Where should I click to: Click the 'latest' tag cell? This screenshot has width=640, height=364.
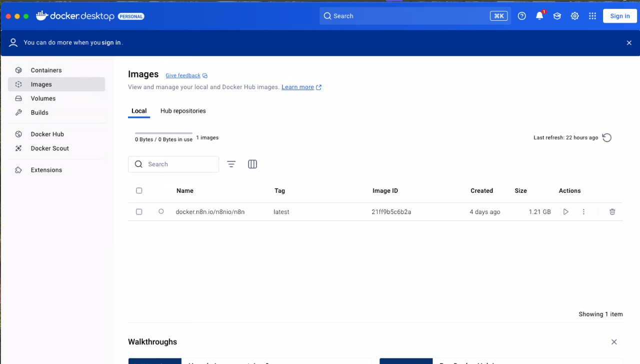click(x=281, y=212)
